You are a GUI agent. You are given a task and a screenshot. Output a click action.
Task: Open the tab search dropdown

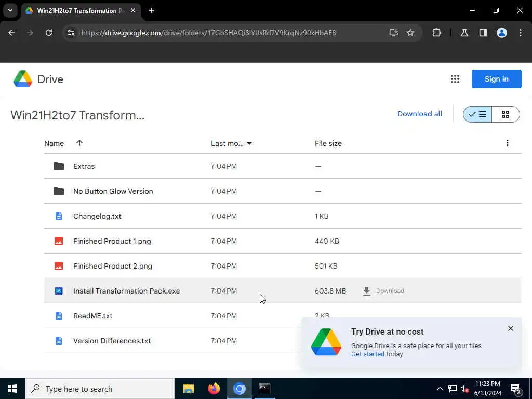[10, 10]
